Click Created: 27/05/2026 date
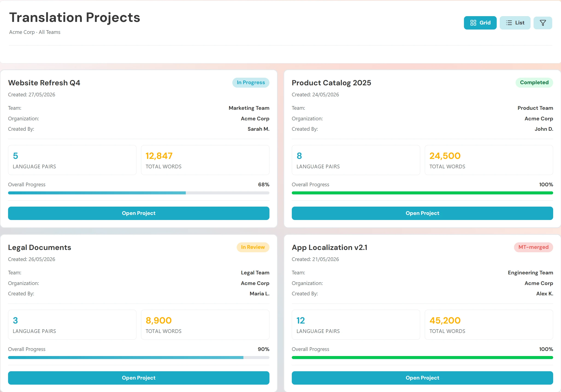This screenshot has height=392, width=561. (x=32, y=95)
